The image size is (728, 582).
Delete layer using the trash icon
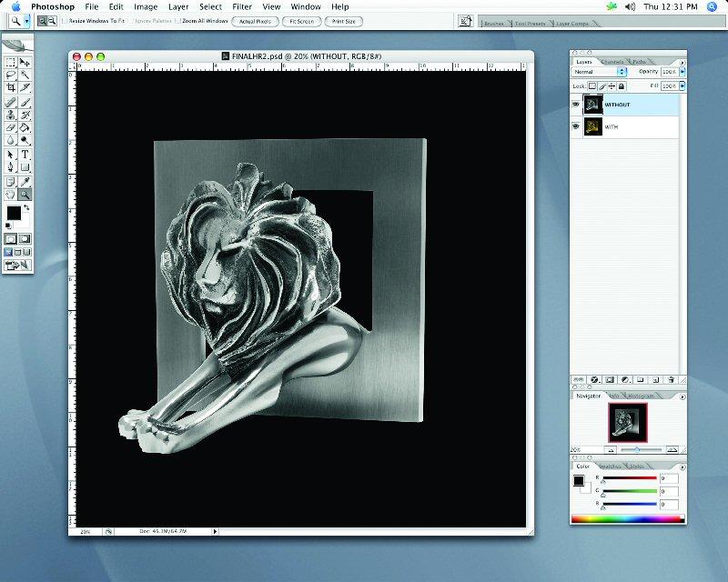coord(671,379)
